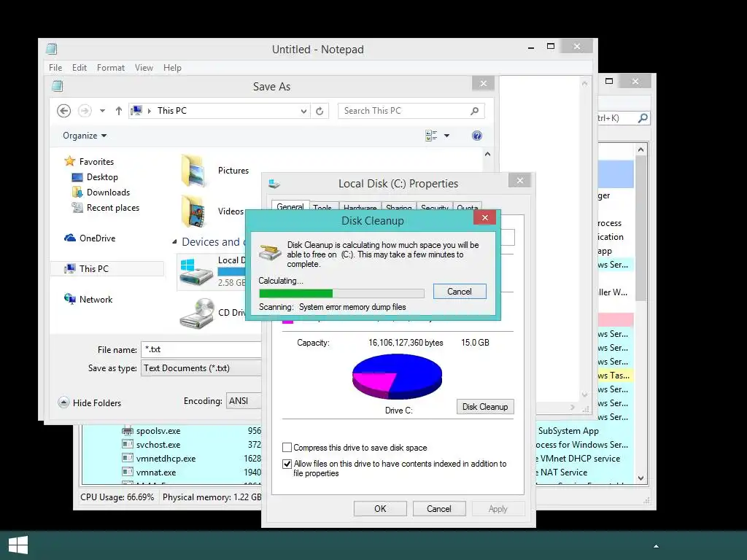Screen dimensions: 747x560
Task: Select OneDrive in the navigation pane
Action: pos(97,238)
